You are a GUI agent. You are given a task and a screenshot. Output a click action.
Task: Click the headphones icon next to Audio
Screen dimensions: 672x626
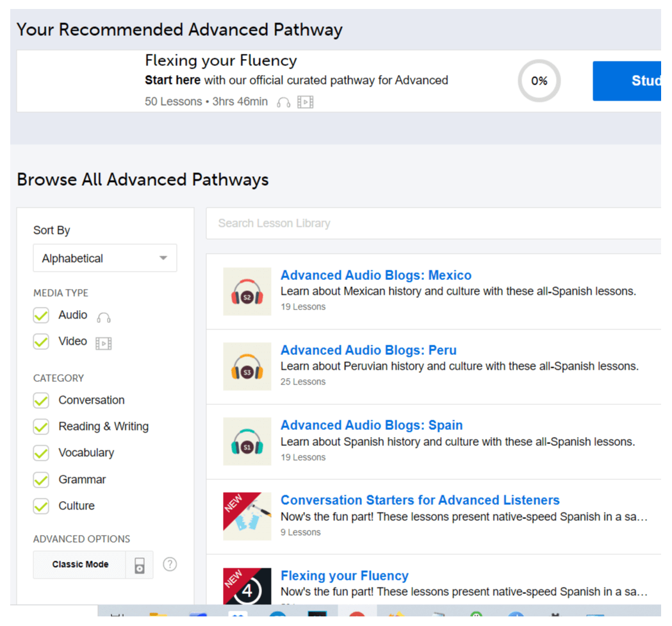click(x=104, y=317)
